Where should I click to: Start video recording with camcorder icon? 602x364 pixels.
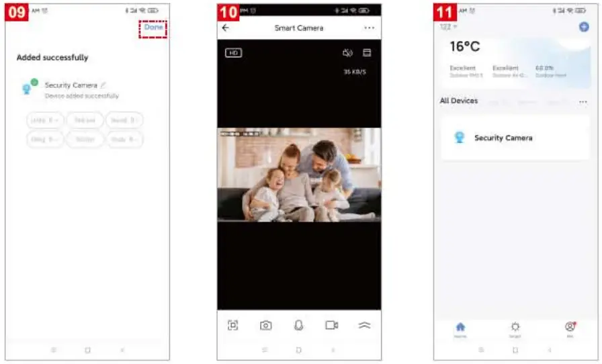coord(332,325)
